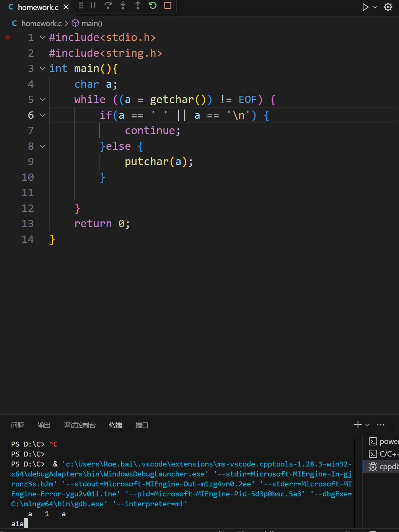Switch to the cppdbg debug terminal entry

[383, 466]
